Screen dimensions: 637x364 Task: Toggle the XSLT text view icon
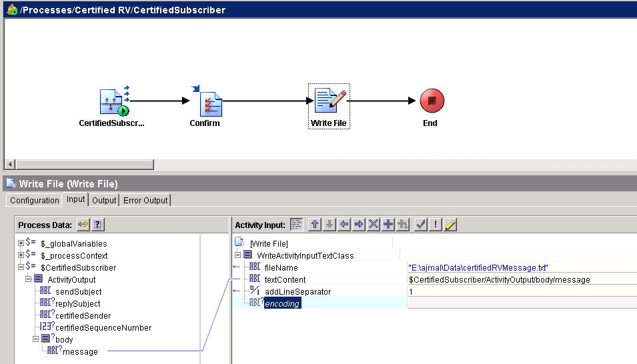point(297,224)
